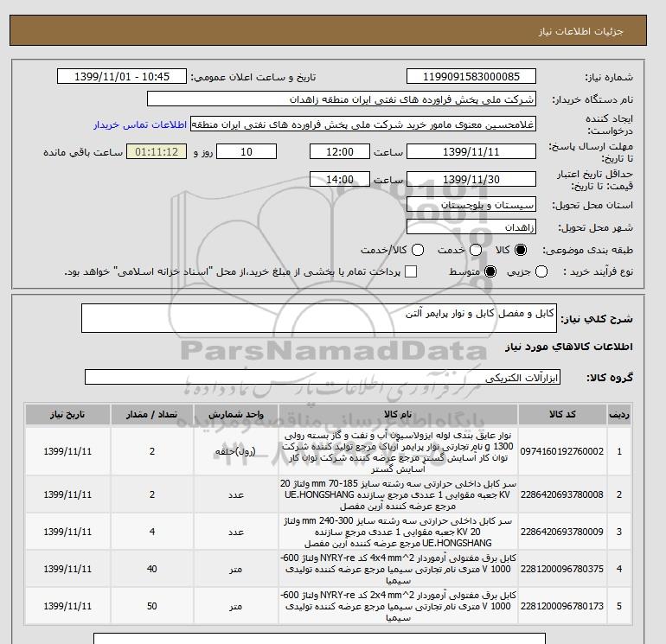Select the خدمت radio button
The width and height of the screenshot is (666, 644).
coord(476,250)
